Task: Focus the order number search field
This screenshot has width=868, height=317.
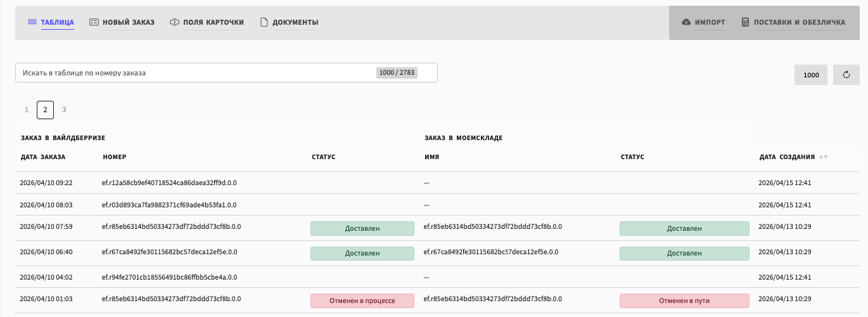Action: point(226,72)
